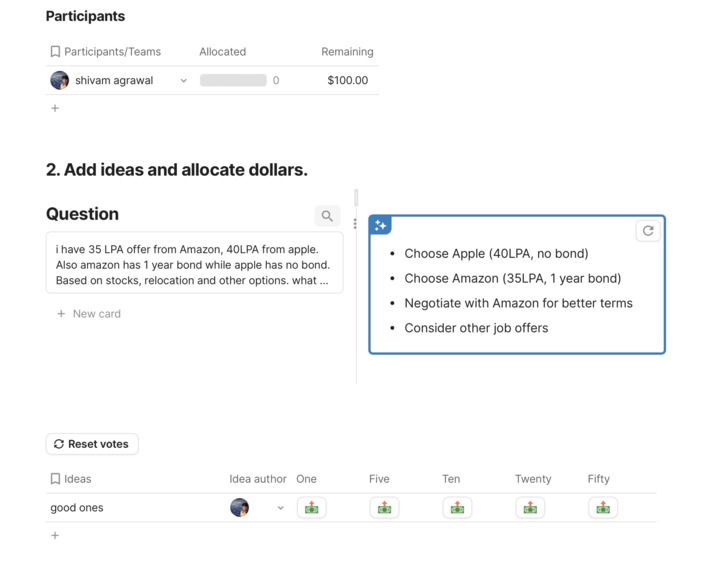Select suggestion 'Choose Apple (40LPA, no bond)'
This screenshot has height=573, width=718.
coord(496,253)
